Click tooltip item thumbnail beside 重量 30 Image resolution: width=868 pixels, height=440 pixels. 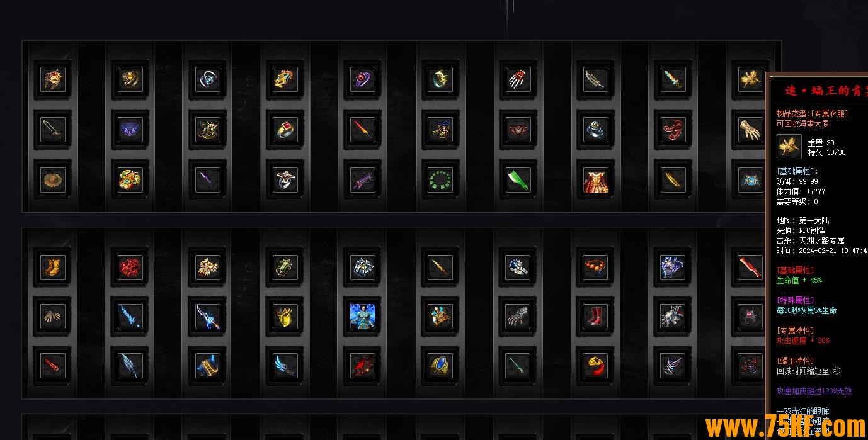[x=789, y=147]
